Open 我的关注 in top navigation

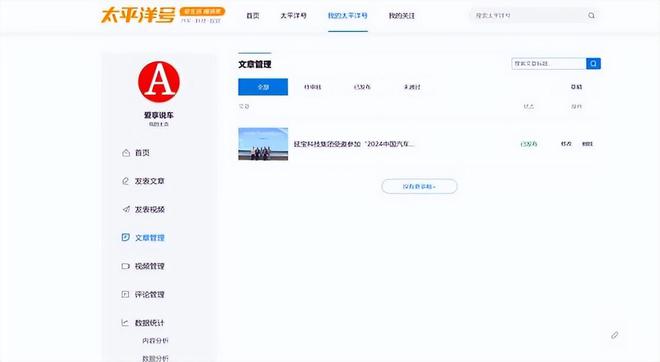click(402, 16)
